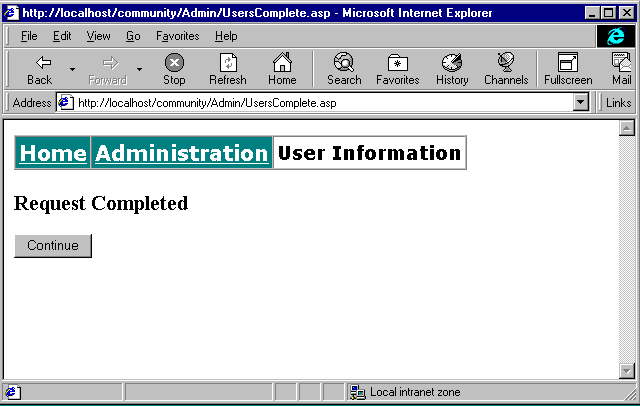Expand the Back button history dropdown arrow

(73, 70)
